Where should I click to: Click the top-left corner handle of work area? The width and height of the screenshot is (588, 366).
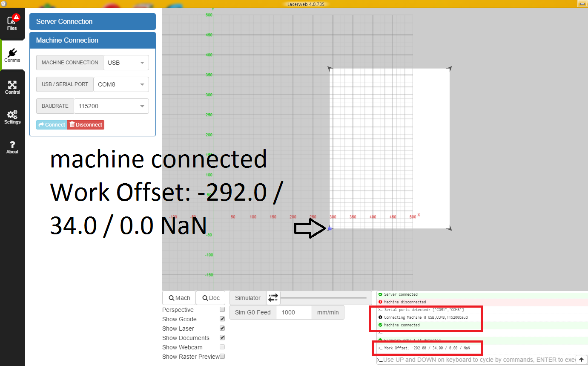[329, 68]
